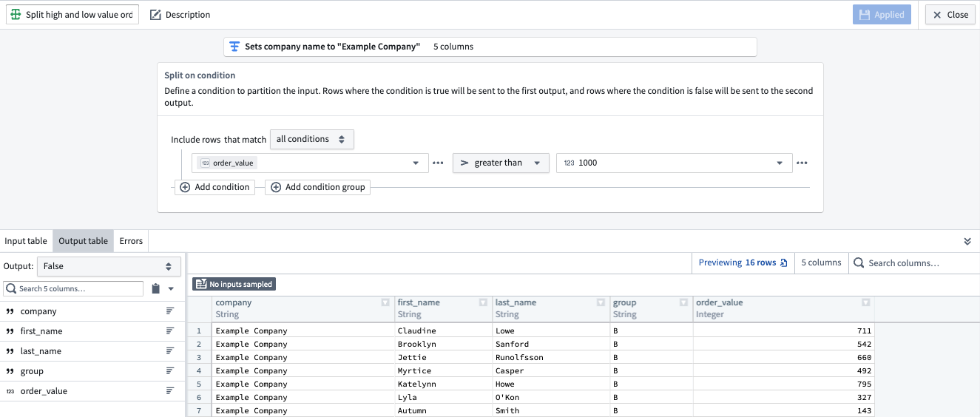Click the stats icon for order_value column
Image resolution: width=980 pixels, height=417 pixels.
coord(170,391)
